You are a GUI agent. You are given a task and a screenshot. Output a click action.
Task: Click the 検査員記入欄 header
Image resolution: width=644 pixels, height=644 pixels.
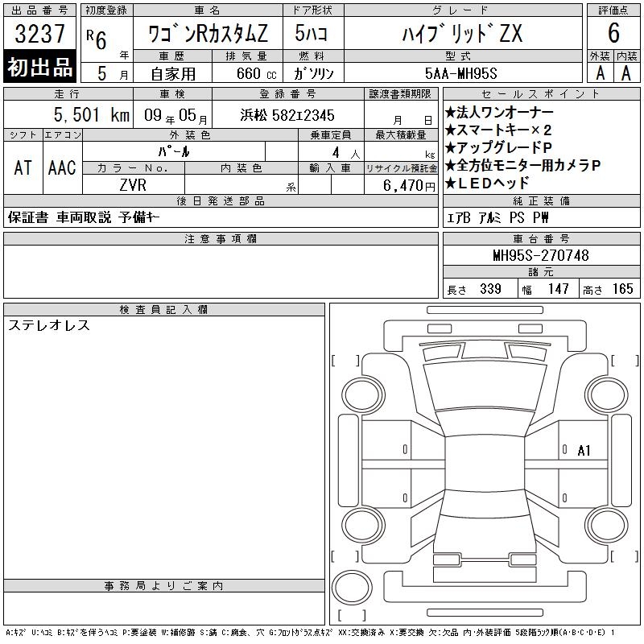pos(164,309)
